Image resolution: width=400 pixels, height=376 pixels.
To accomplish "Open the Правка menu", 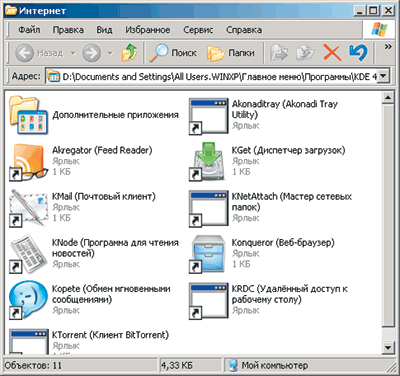I will [68, 30].
